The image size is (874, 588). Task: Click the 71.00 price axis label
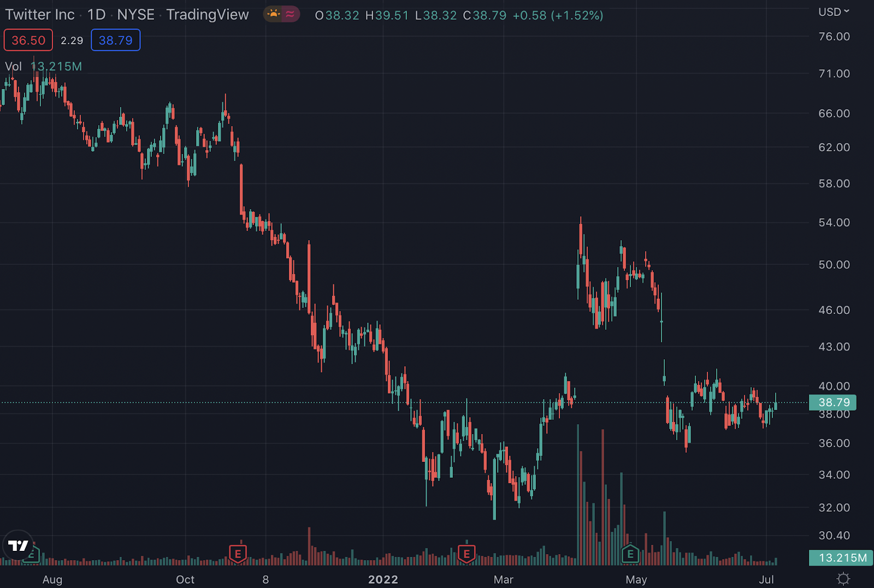(834, 74)
